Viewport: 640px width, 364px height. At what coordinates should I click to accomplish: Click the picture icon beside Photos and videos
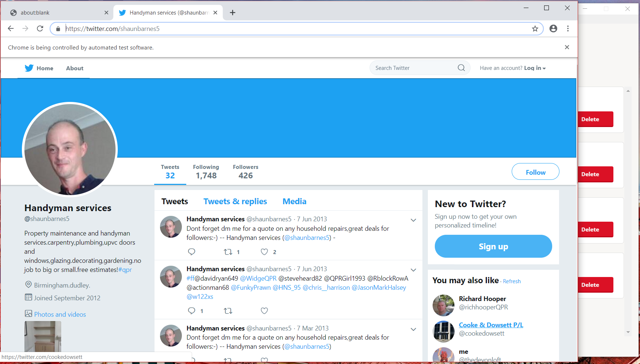[28, 313]
